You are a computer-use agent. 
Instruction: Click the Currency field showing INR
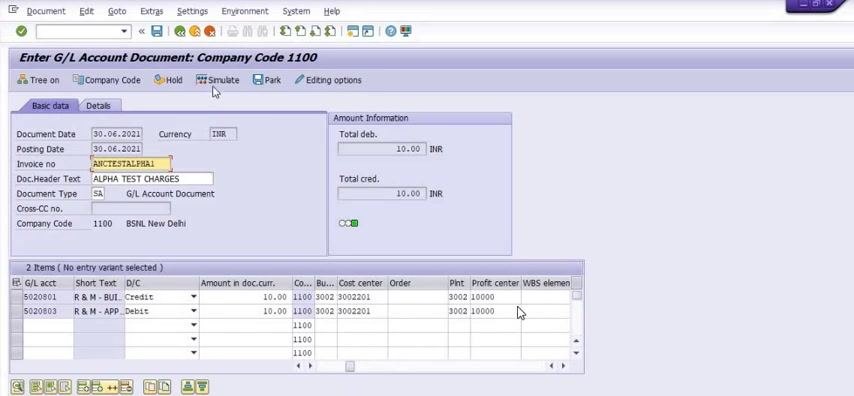(x=223, y=134)
